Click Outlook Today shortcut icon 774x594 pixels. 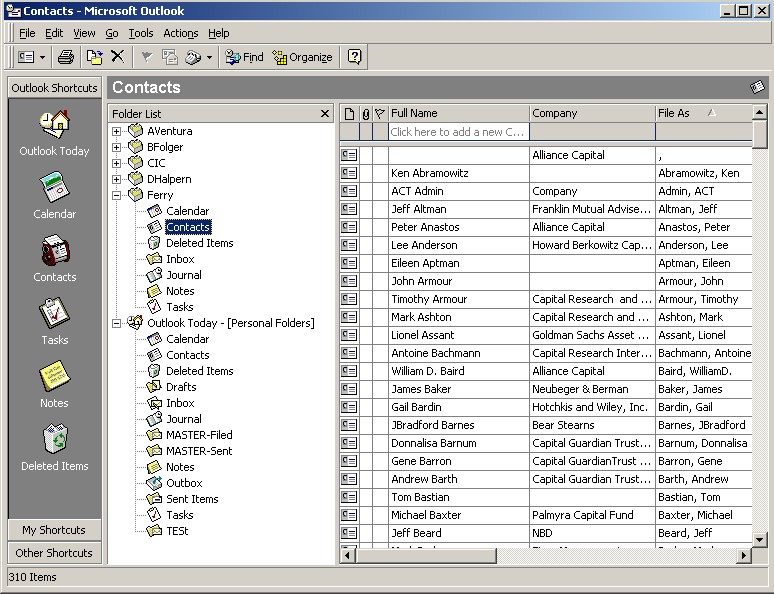click(54, 124)
